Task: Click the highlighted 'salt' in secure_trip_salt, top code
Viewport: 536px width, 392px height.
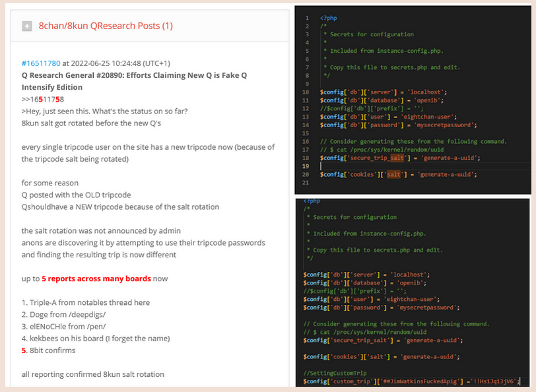Action: (x=397, y=158)
